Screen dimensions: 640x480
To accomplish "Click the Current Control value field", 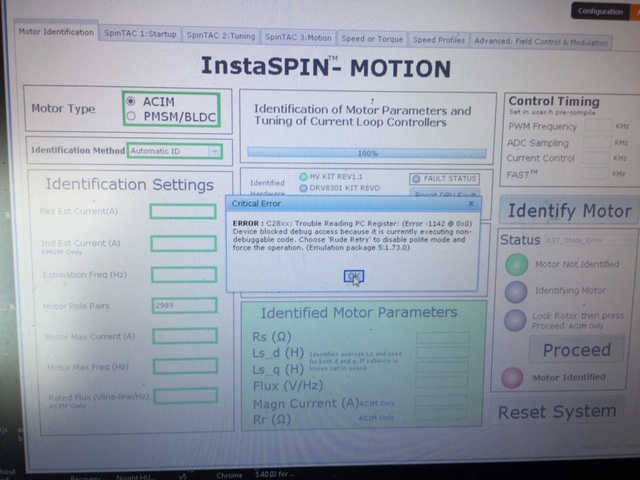I will 596,158.
